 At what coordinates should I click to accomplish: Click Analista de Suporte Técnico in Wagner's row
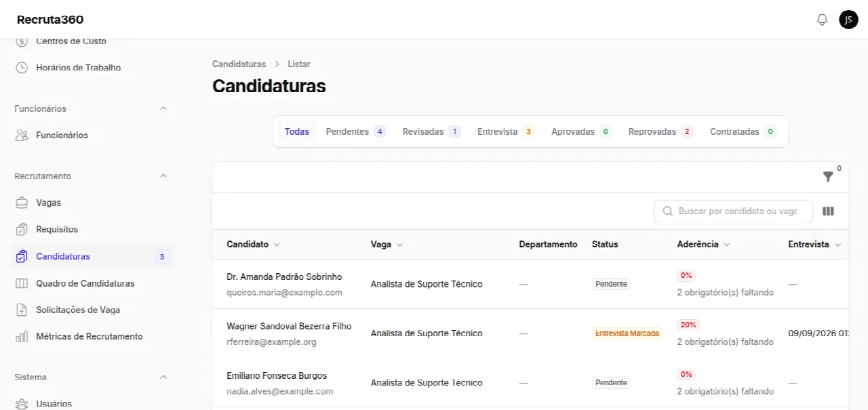pyautogui.click(x=427, y=333)
